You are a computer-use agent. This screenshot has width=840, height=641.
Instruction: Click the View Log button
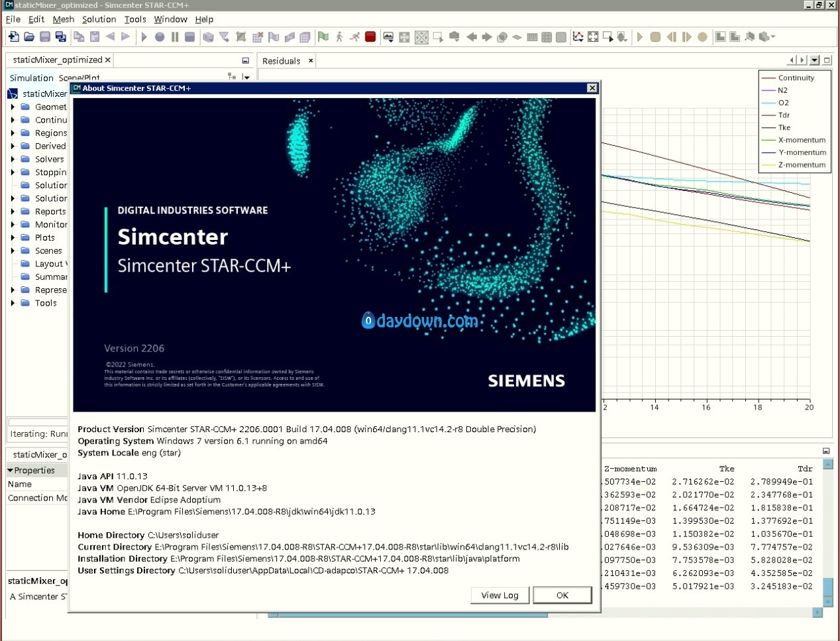pyautogui.click(x=499, y=595)
